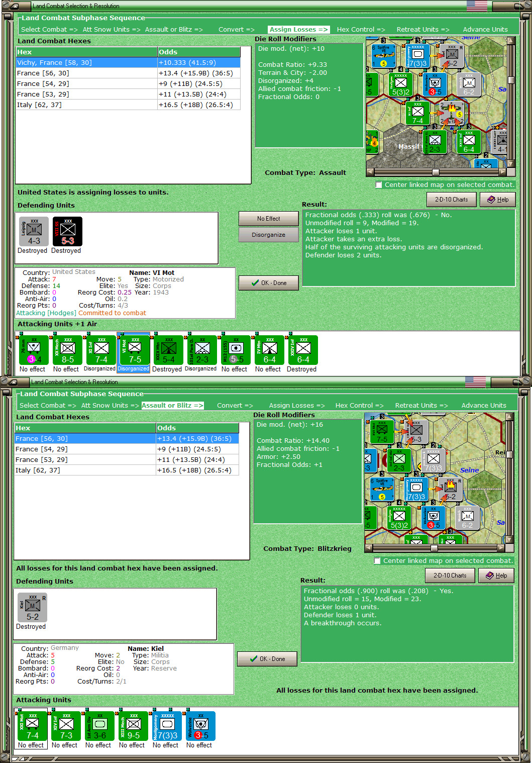Image resolution: width=532 pixels, height=763 pixels.
Task: Select the Montgomery 7(3)3 headquarters unit below
Action: pyautogui.click(x=167, y=726)
